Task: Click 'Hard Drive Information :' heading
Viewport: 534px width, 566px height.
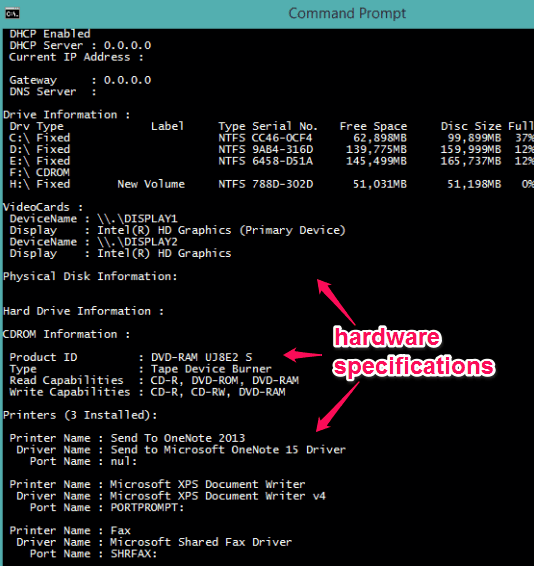Action: point(83,311)
